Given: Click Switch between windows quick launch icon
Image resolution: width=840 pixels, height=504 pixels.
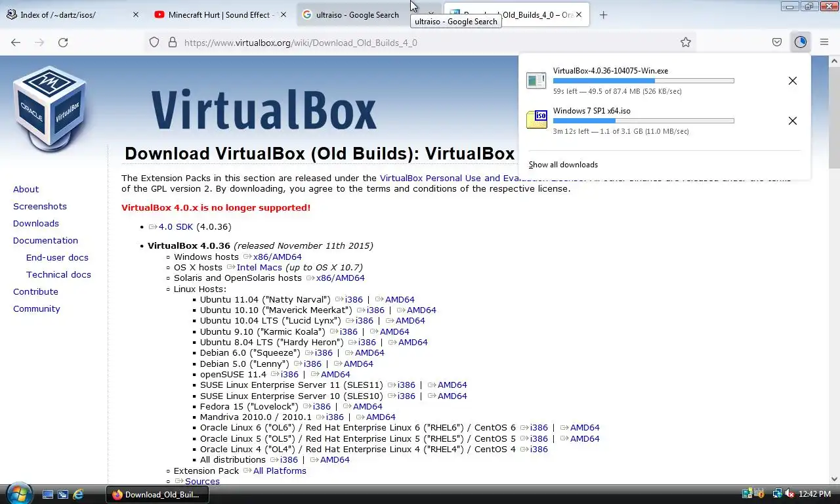Looking at the screenshot, I should pyautogui.click(x=63, y=494).
